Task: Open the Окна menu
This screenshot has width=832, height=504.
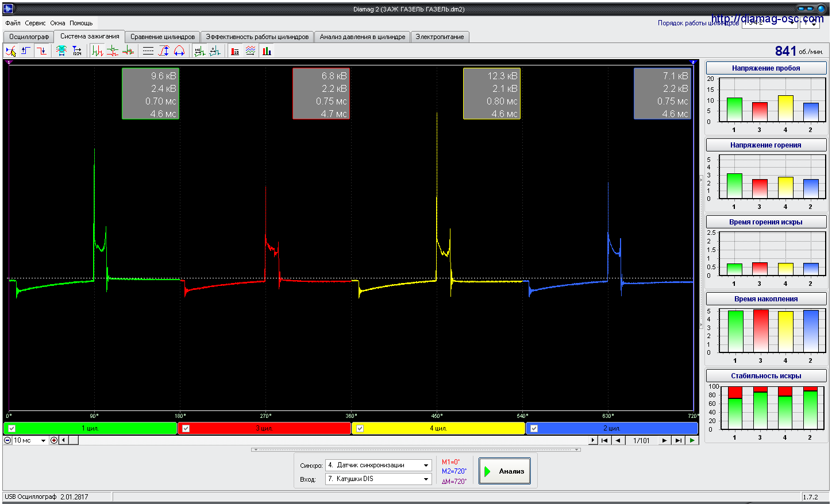Action: tap(57, 23)
